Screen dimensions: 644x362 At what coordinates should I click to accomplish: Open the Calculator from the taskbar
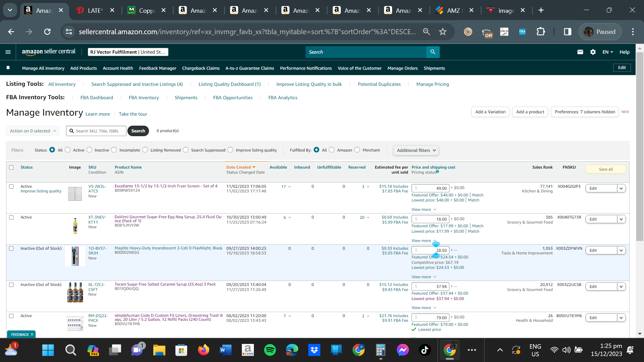pos(380,350)
